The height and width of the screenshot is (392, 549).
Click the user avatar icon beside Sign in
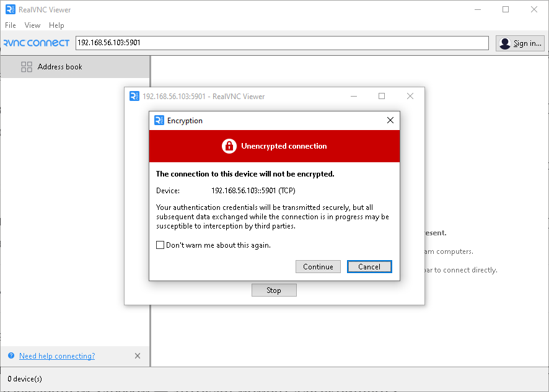point(504,43)
